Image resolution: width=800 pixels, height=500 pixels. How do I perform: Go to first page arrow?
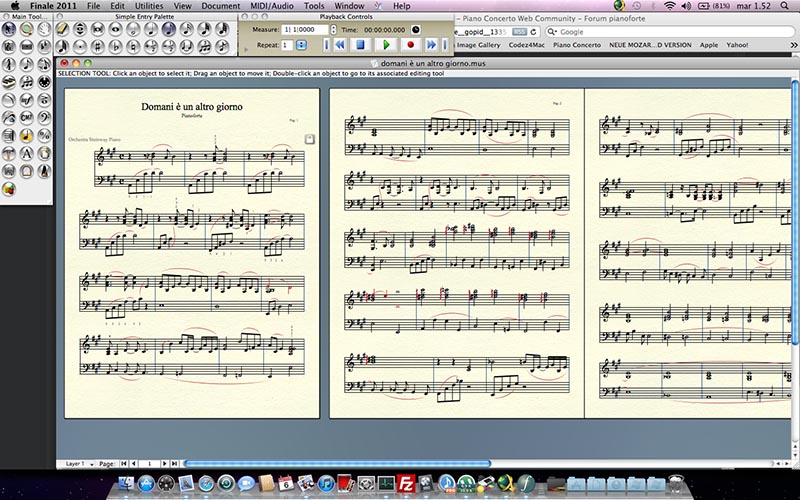(x=123, y=464)
